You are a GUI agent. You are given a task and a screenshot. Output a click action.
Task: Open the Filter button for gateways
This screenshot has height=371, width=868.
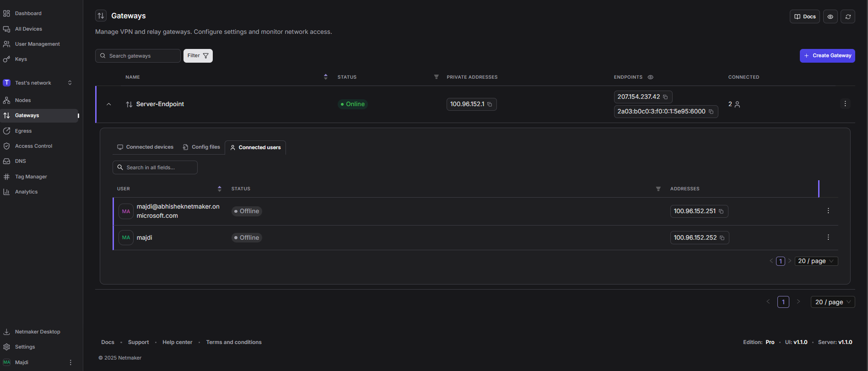point(198,56)
